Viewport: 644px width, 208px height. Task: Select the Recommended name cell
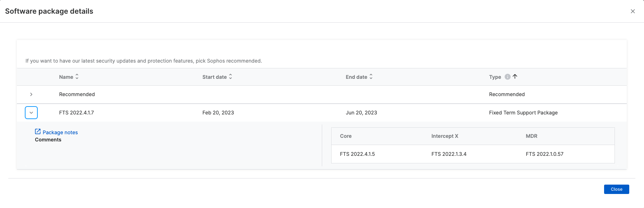(x=77, y=94)
